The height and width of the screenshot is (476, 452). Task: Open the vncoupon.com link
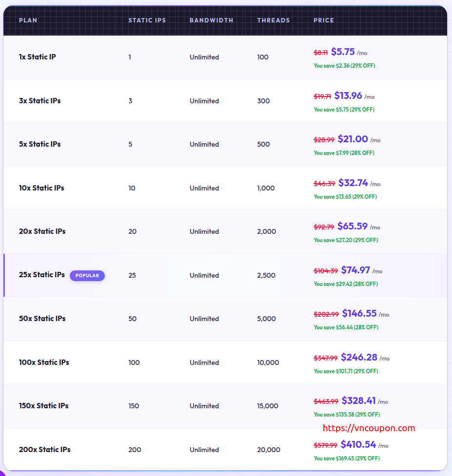click(x=369, y=429)
